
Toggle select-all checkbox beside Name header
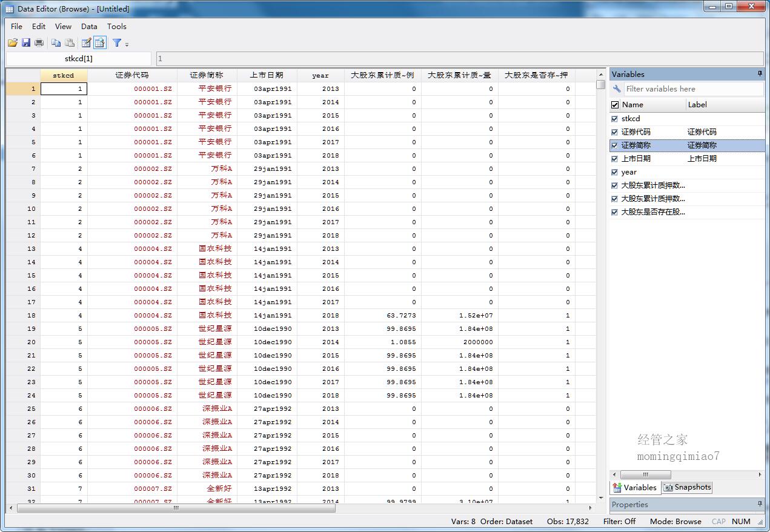point(615,105)
